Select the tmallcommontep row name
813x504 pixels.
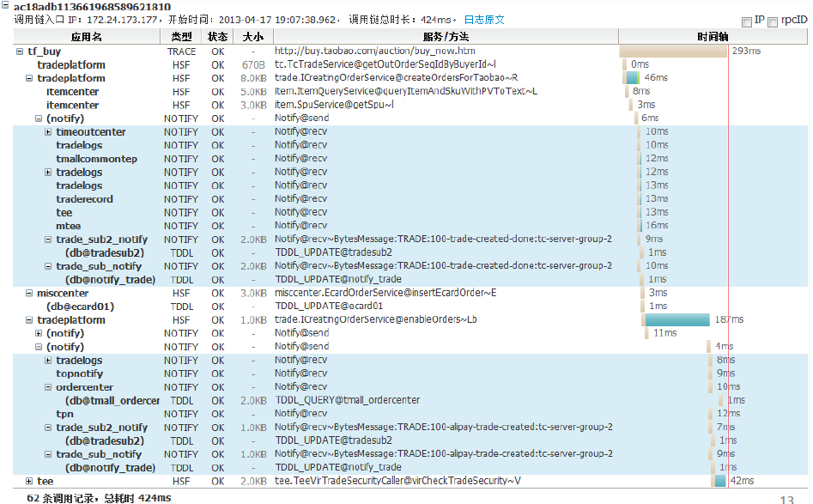tap(96, 159)
